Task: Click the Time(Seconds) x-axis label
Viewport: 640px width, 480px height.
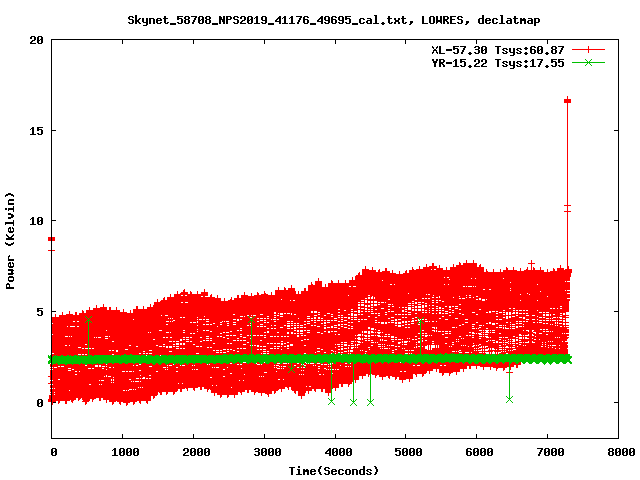Action: coord(333,471)
